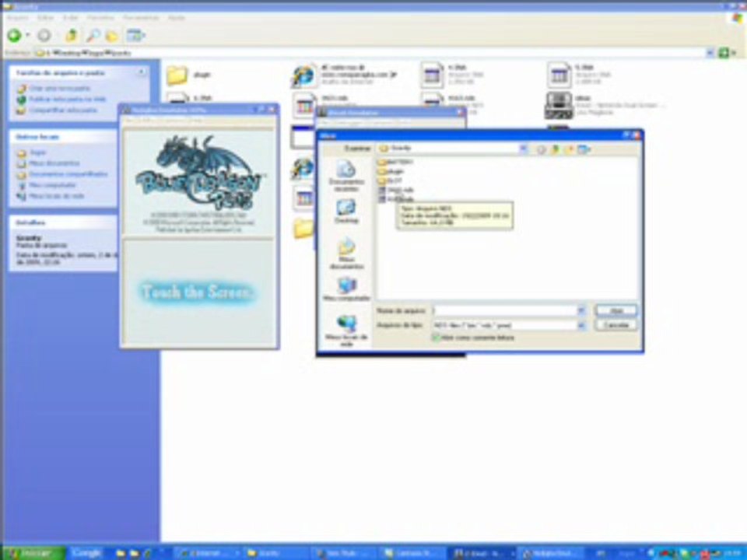Select the Internet Explorer shortcut in top row of Explorer

[304, 75]
